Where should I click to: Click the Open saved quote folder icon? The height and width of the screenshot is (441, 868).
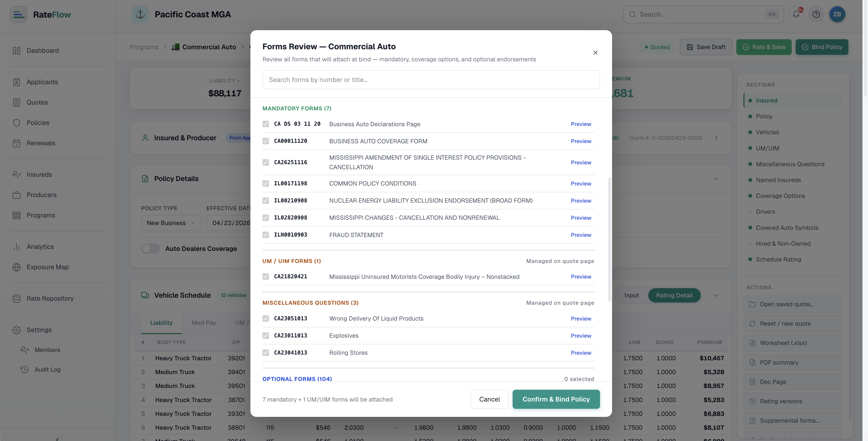(752, 304)
